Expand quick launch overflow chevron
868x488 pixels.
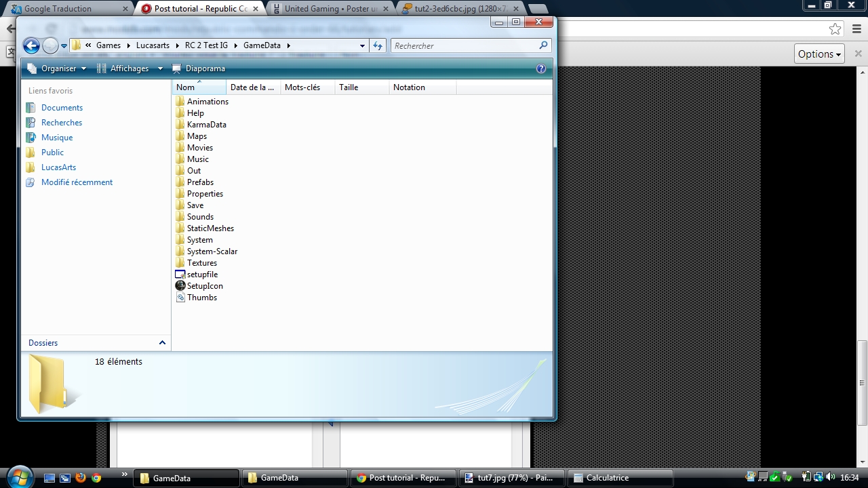pos(125,475)
